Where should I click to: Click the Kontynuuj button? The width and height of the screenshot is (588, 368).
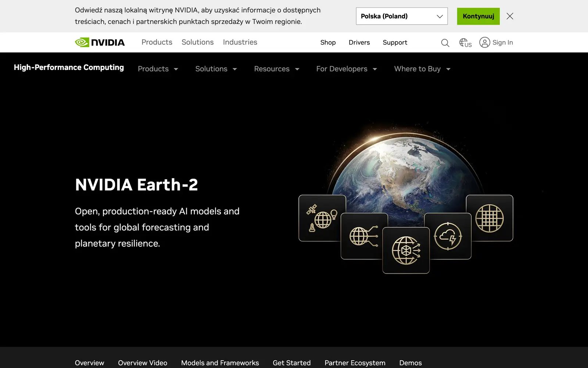tap(478, 16)
